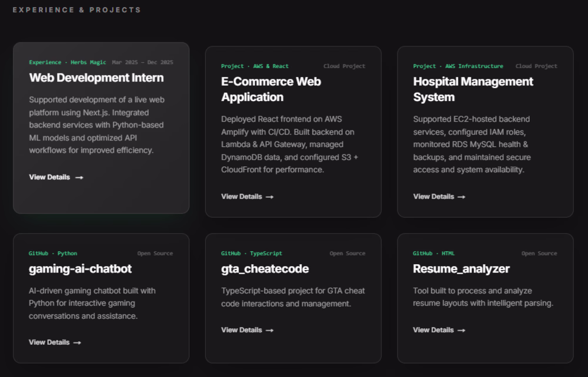View details of gaming-ai-chatbot project
Viewport: 588px width, 377px height.
click(49, 342)
